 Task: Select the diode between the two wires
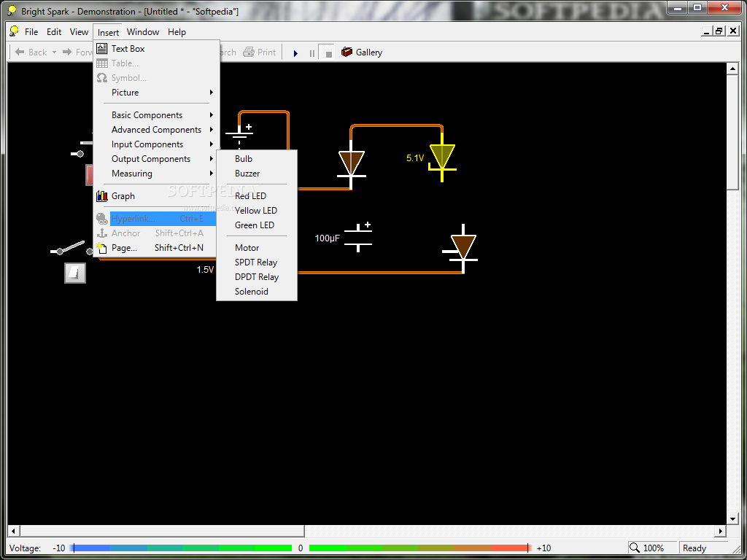(x=352, y=165)
